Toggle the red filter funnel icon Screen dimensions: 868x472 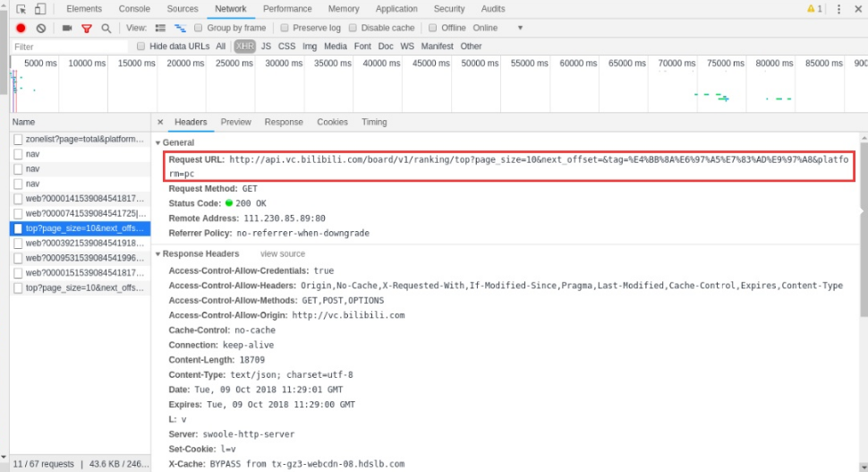[87, 29]
